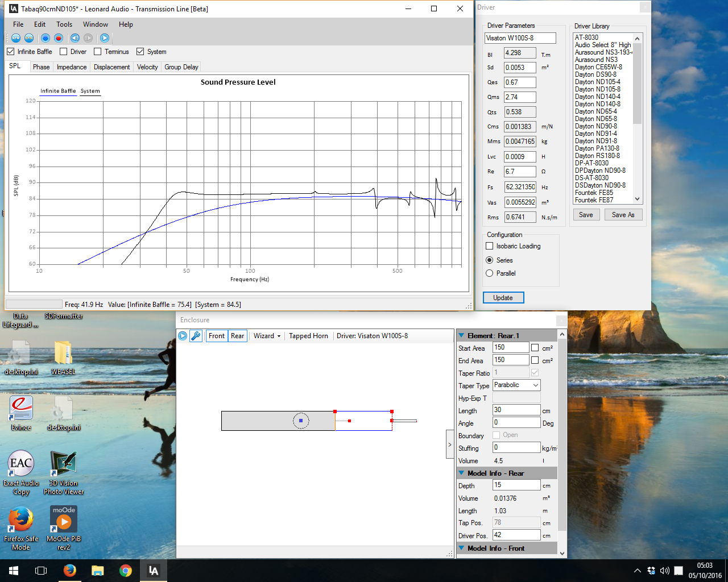Uncheck the Infinite Baffle checkbox

[x=11, y=52]
